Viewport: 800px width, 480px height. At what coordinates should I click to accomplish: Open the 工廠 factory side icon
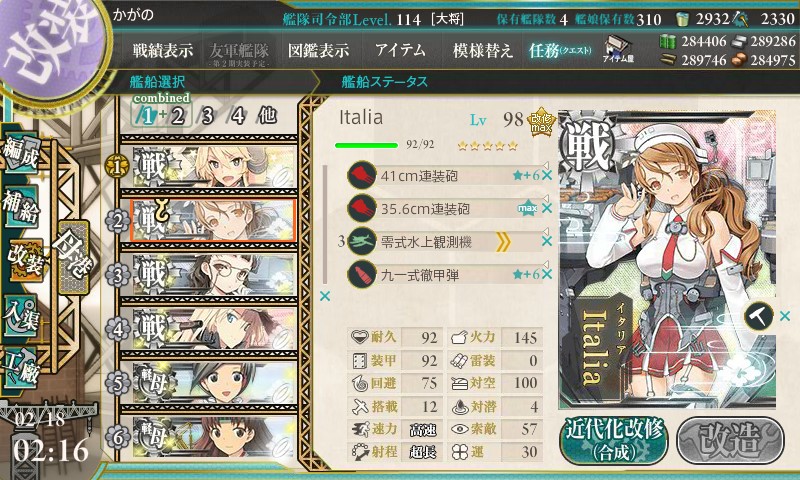[x=20, y=366]
